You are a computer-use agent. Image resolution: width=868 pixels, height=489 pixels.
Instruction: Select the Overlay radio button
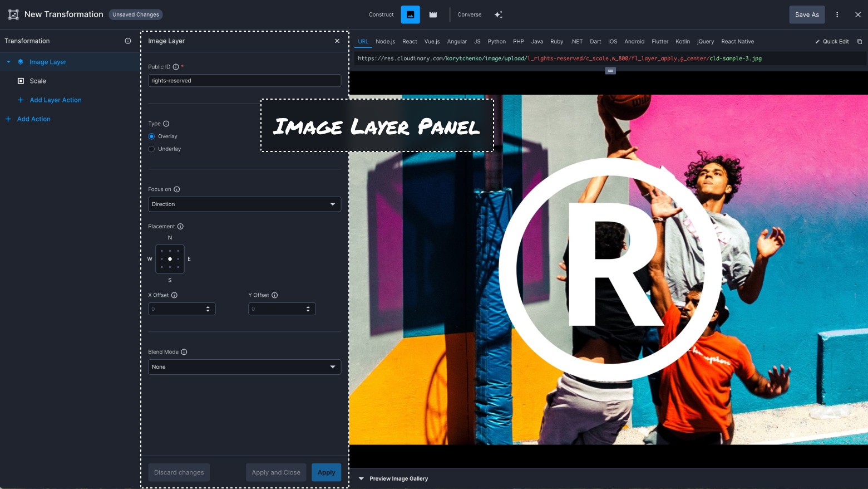point(151,136)
